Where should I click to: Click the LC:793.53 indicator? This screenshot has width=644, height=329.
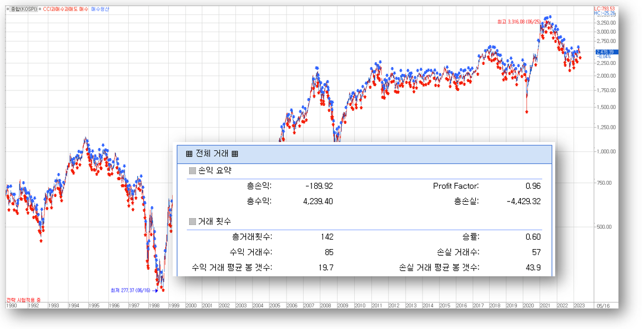605,9
